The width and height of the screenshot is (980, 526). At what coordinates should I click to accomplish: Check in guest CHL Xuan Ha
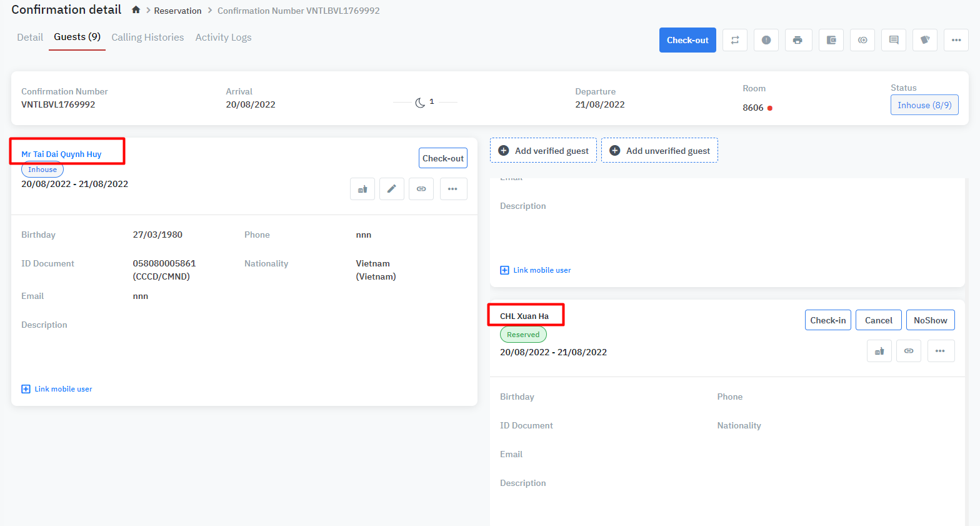pos(827,320)
